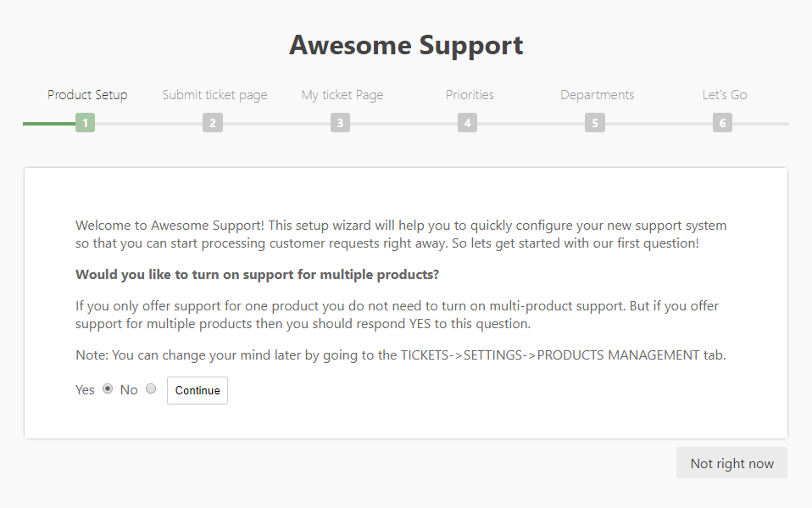Click the Awesome Support heading
Image resolution: width=812 pixels, height=508 pixels.
coord(406,45)
